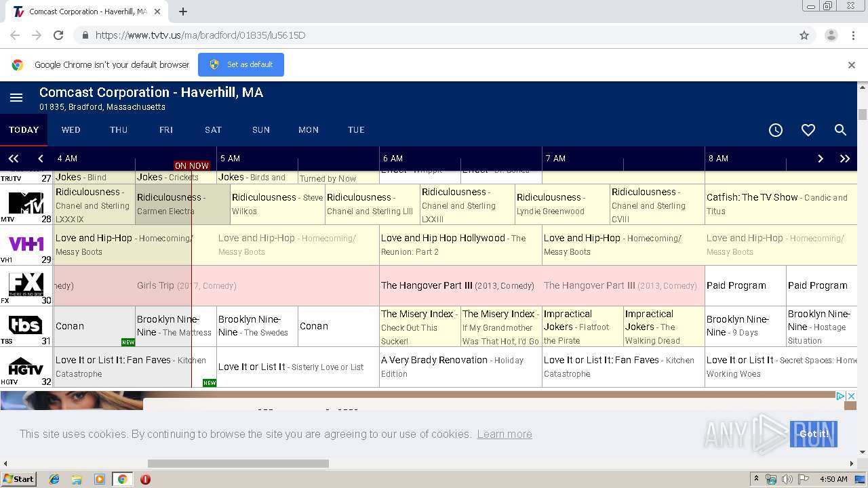Screen dimensions: 868x488
Task: Click the vertical scrollbar thumb
Action: pos(863,115)
